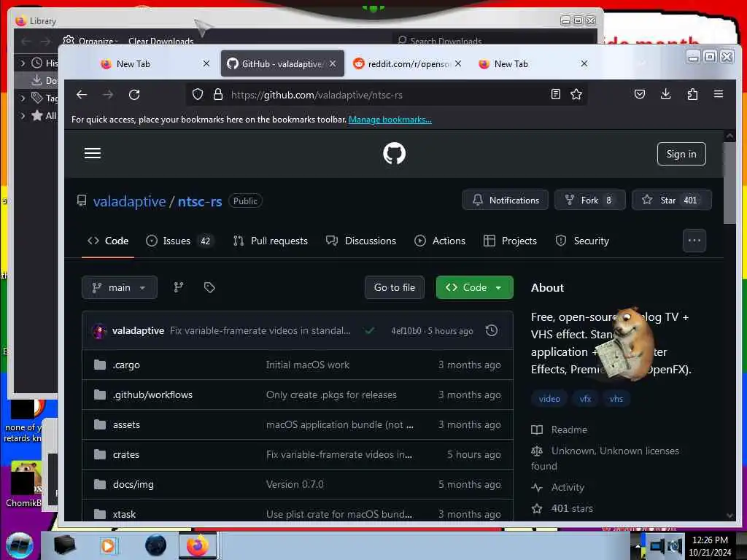Open the more repository tabs menu

pyautogui.click(x=694, y=241)
